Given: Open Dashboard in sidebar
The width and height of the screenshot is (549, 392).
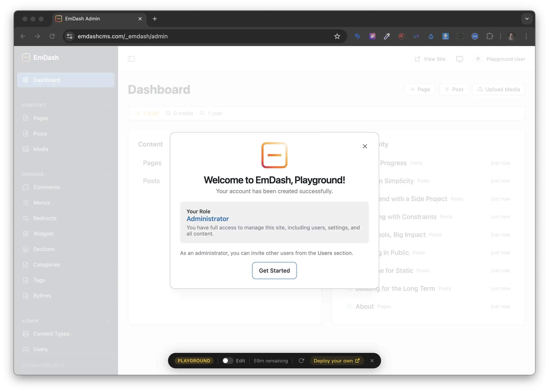Looking at the screenshot, I should pos(66,80).
